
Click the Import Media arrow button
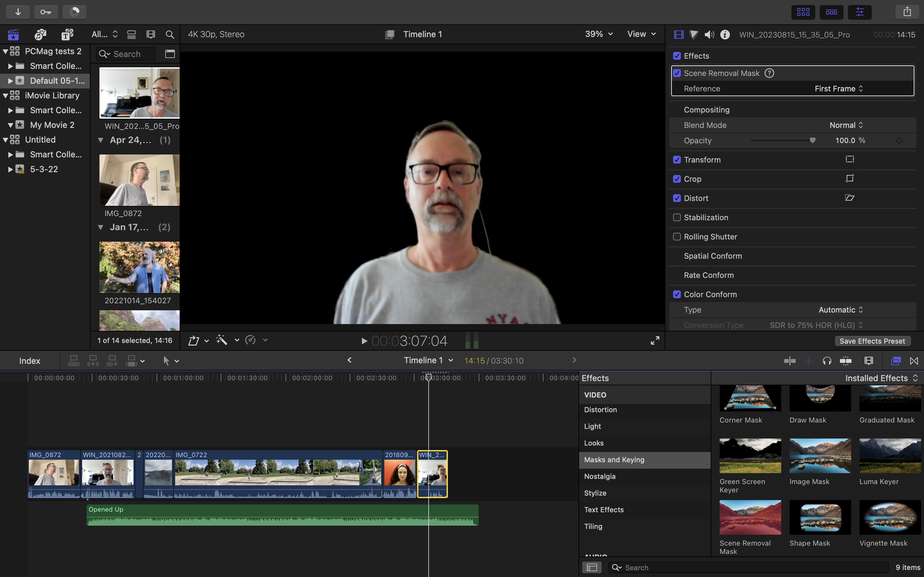18,12
